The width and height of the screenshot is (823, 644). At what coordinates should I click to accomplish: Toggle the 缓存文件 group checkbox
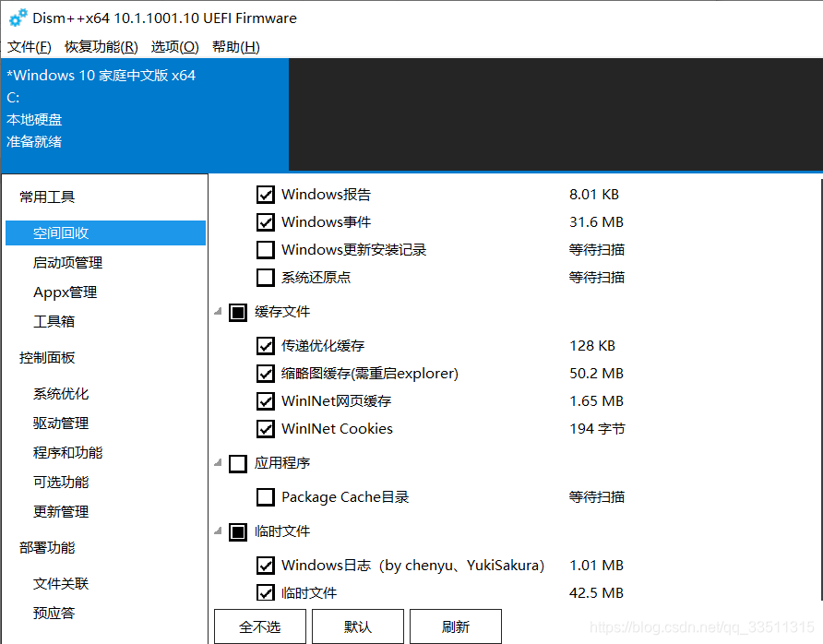(238, 312)
